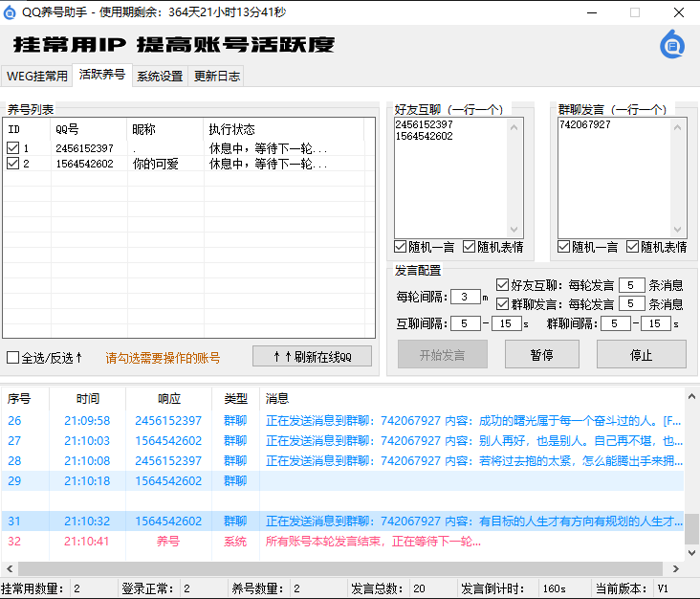Click up arrow of 好友互聊 list scrollbar
The width and height of the screenshot is (700, 599).
[x=514, y=128]
